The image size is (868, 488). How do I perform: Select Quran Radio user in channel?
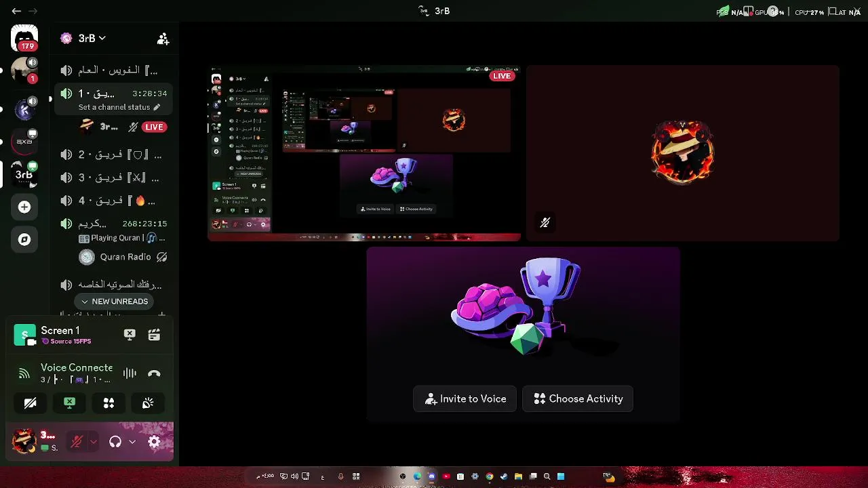(123, 257)
